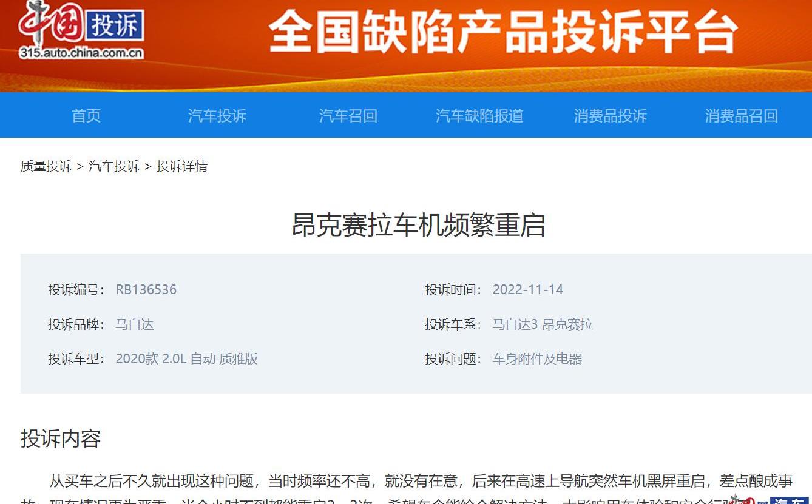Click the brand value 马自达
The image size is (812, 504).
[x=135, y=324]
